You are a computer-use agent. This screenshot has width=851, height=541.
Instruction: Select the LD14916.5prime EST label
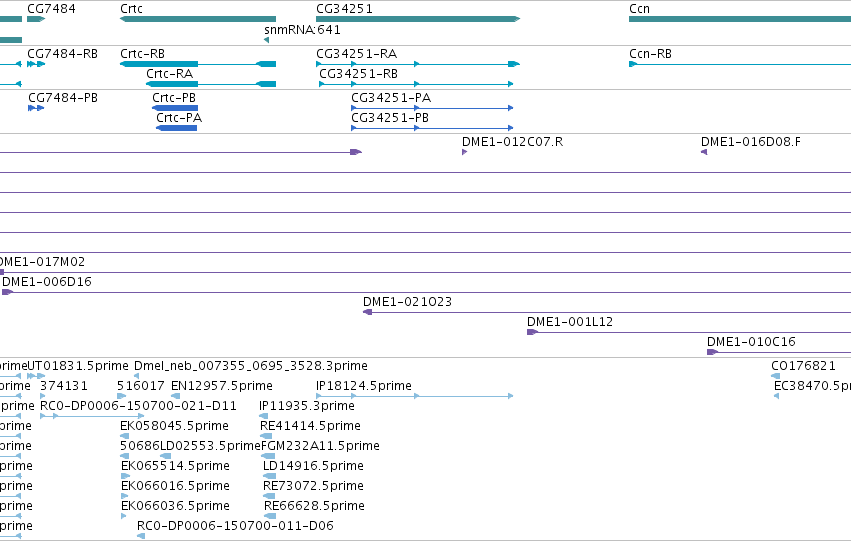[313, 466]
